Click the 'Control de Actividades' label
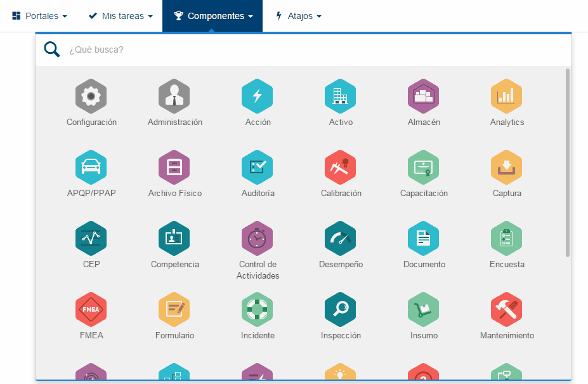588x384 pixels. point(258,270)
